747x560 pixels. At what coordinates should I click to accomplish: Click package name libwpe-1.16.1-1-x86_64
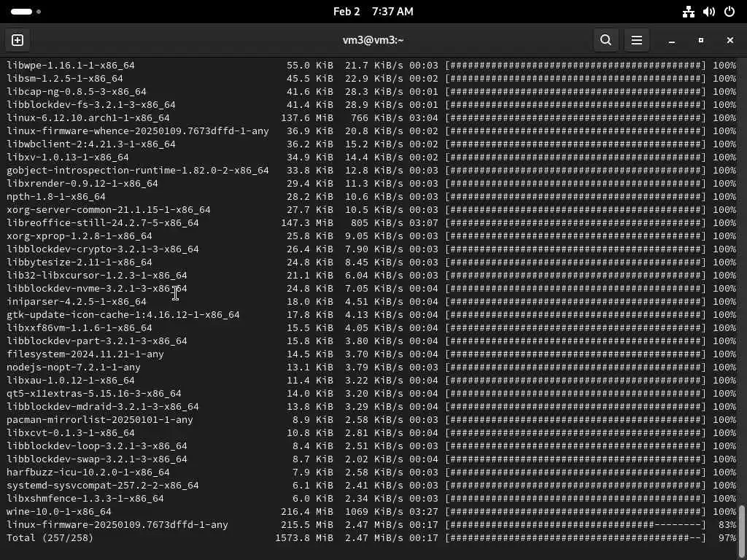(x=71, y=65)
